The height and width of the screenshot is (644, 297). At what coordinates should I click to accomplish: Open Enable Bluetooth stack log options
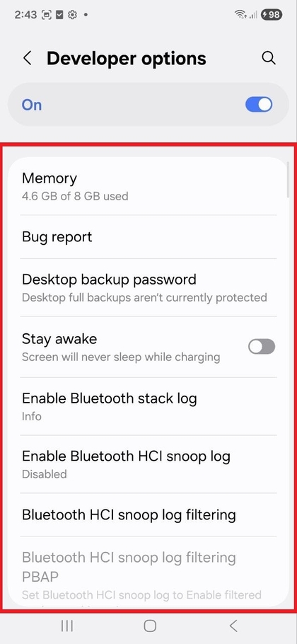[x=148, y=406]
